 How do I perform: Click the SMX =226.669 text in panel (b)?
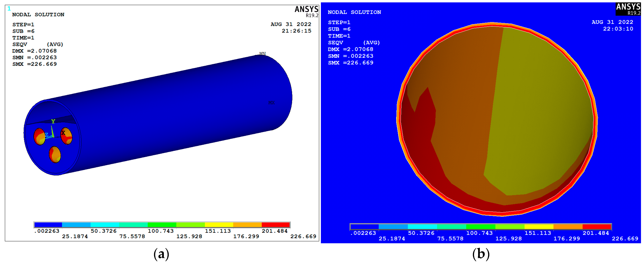tap(351, 63)
